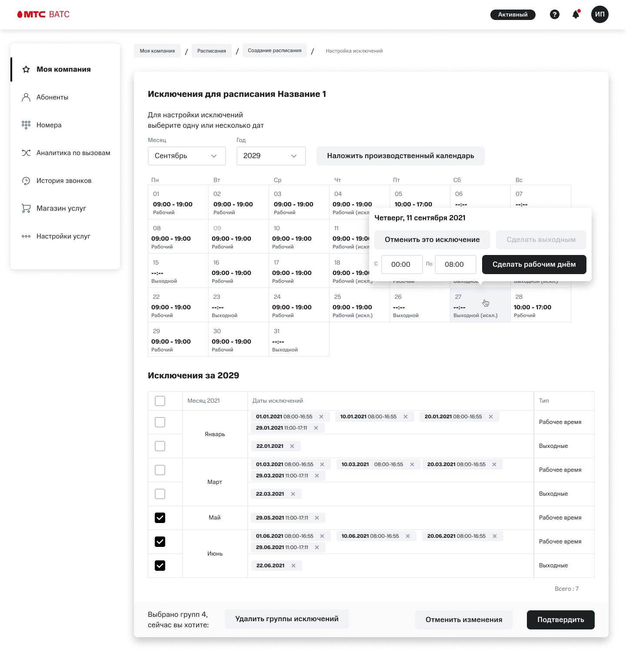Viewport: 626px width, 672px height.
Task: View История звонков from sidebar
Action: point(64,180)
